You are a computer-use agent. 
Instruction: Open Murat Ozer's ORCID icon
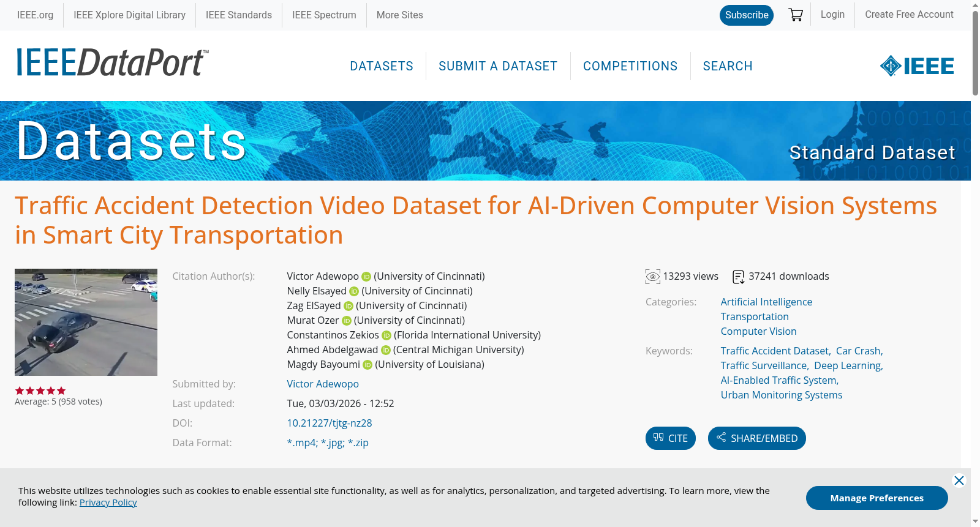click(347, 321)
